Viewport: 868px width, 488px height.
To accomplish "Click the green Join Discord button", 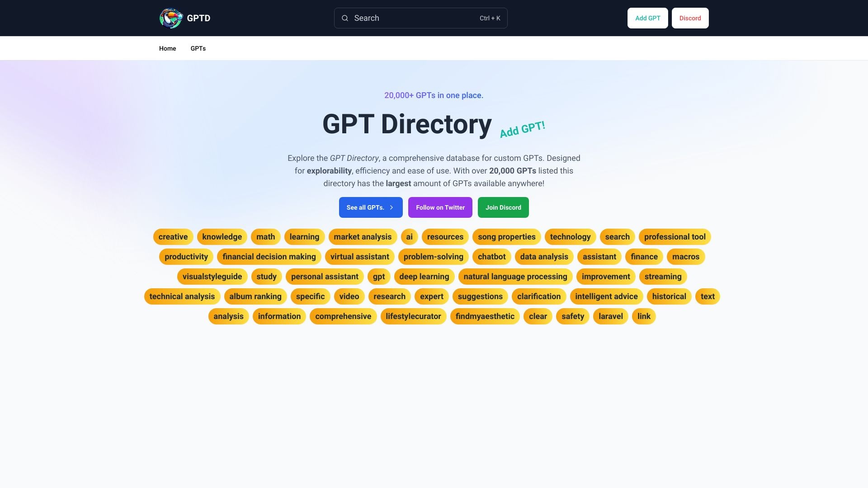I will coord(503,207).
